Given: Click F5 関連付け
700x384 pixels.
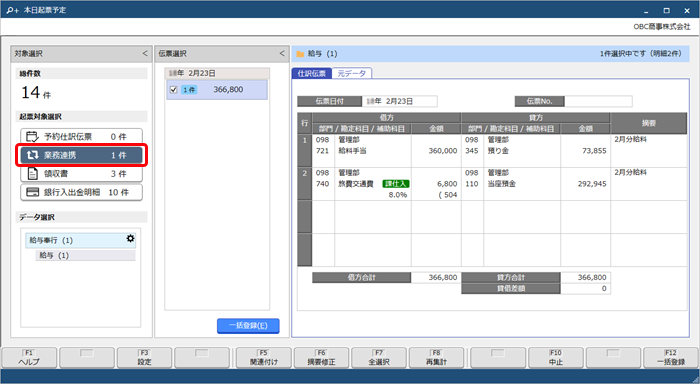Looking at the screenshot, I should click(264, 358).
